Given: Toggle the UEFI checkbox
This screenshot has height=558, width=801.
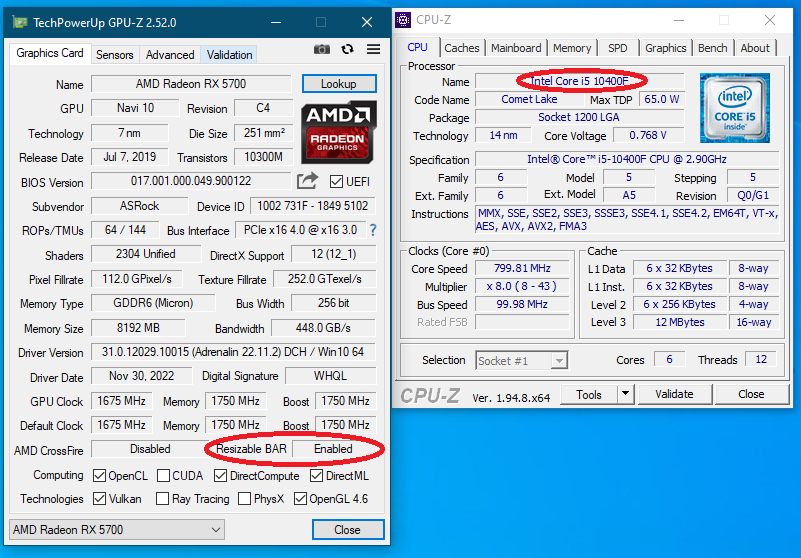Looking at the screenshot, I should click(336, 181).
